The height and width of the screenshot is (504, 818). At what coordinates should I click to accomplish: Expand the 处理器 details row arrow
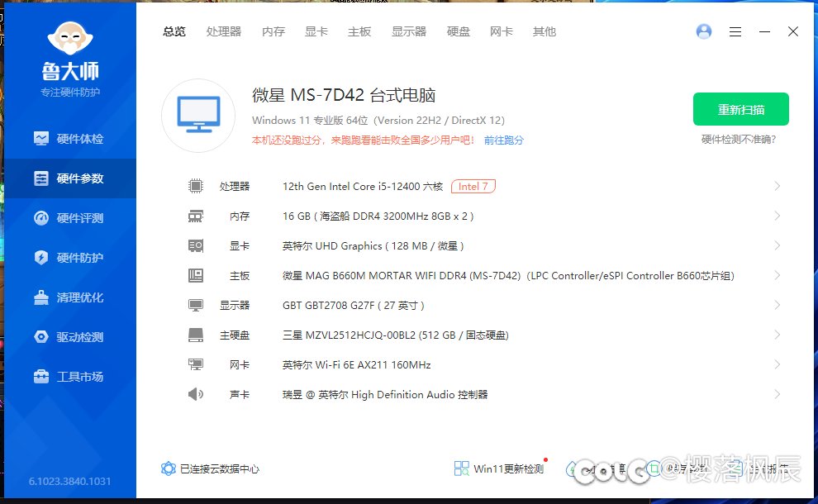[x=777, y=186]
